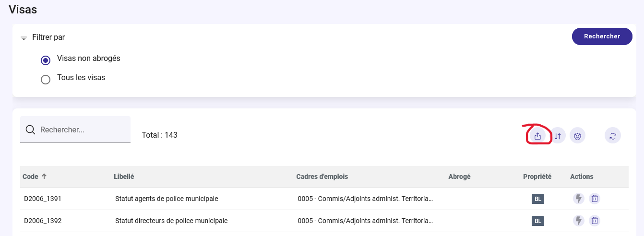This screenshot has height=236, width=644.
Task: Open the Statut directeurs de police municipale row
Action: point(324,221)
